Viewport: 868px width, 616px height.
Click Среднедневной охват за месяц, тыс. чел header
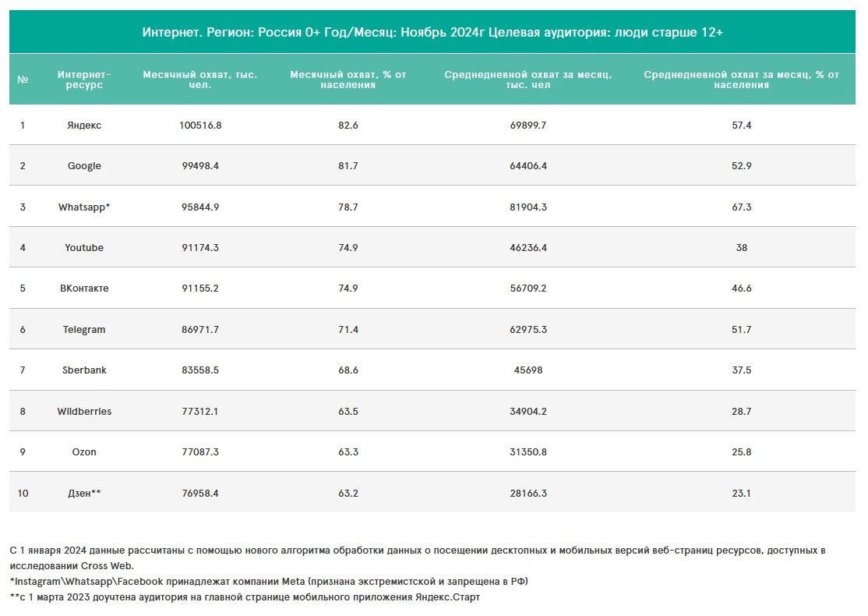coord(528,80)
